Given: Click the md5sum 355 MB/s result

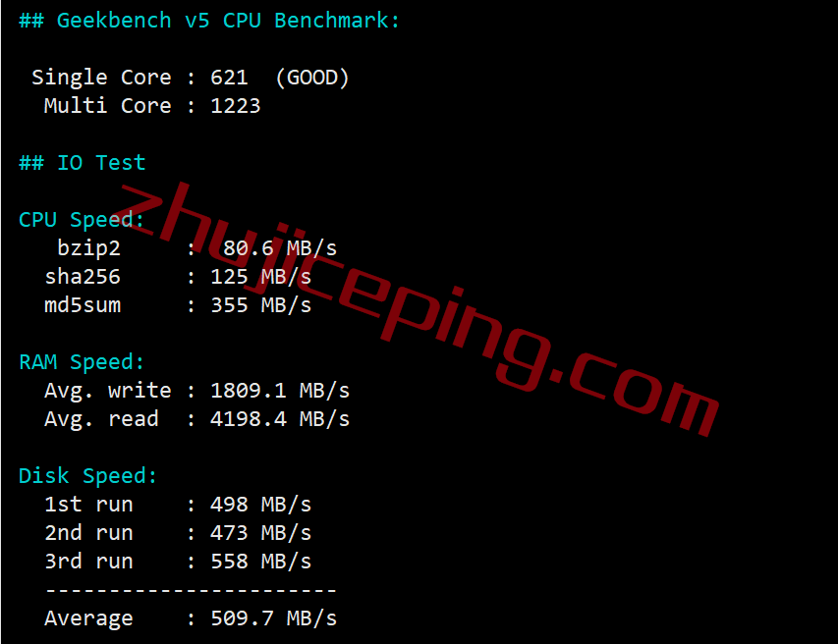Looking at the screenshot, I should [260, 305].
